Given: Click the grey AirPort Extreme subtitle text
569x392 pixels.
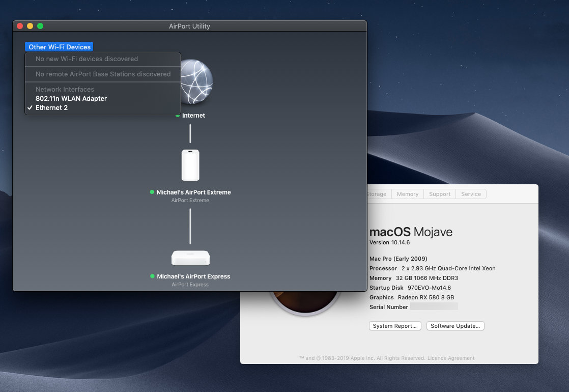Looking at the screenshot, I should 190,201.
